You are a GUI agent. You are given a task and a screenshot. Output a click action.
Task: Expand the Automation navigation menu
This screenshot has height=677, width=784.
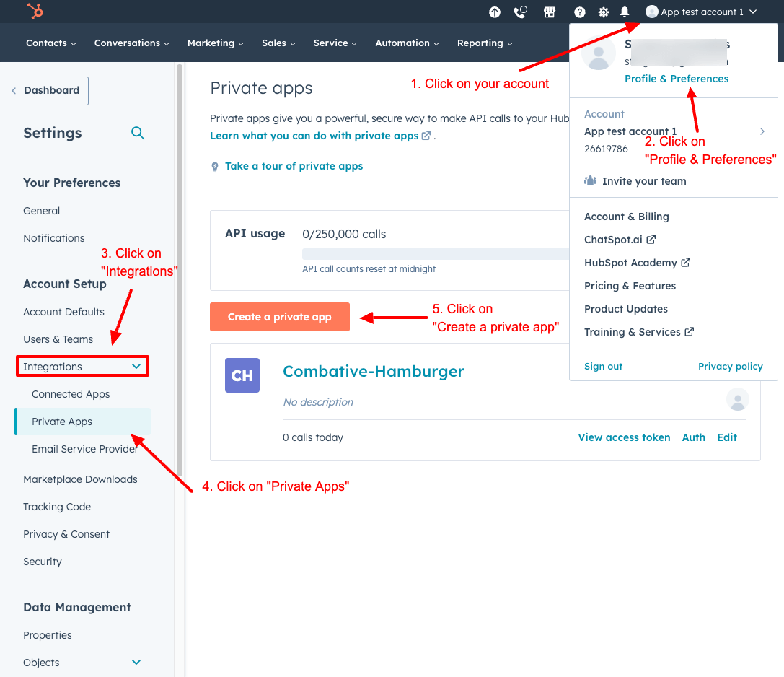point(407,43)
